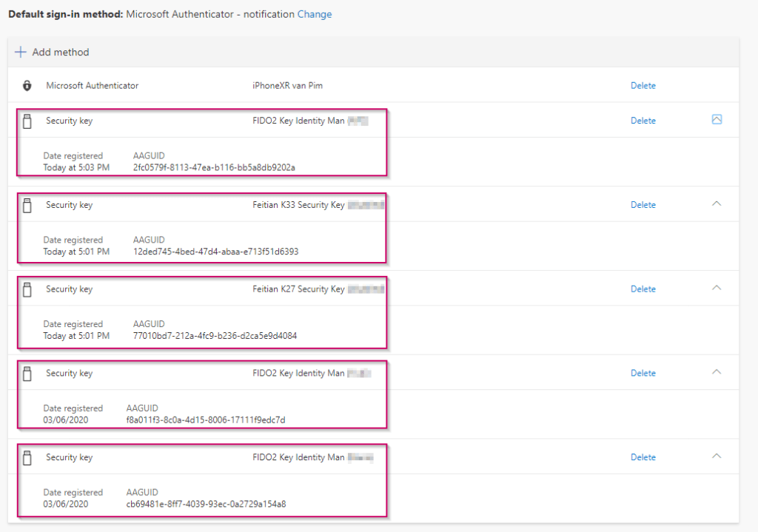The width and height of the screenshot is (758, 532).
Task: Click the Microsoft Authenticator lock icon
Action: (x=27, y=86)
